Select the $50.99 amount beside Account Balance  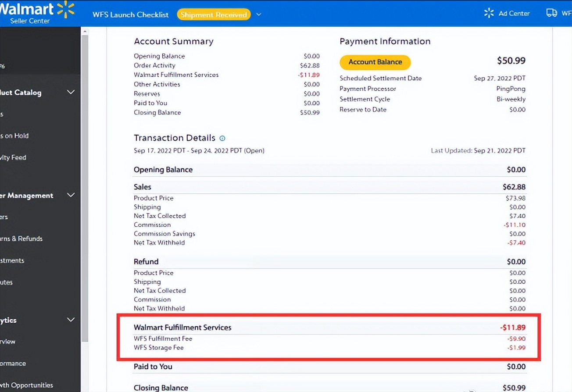(511, 61)
